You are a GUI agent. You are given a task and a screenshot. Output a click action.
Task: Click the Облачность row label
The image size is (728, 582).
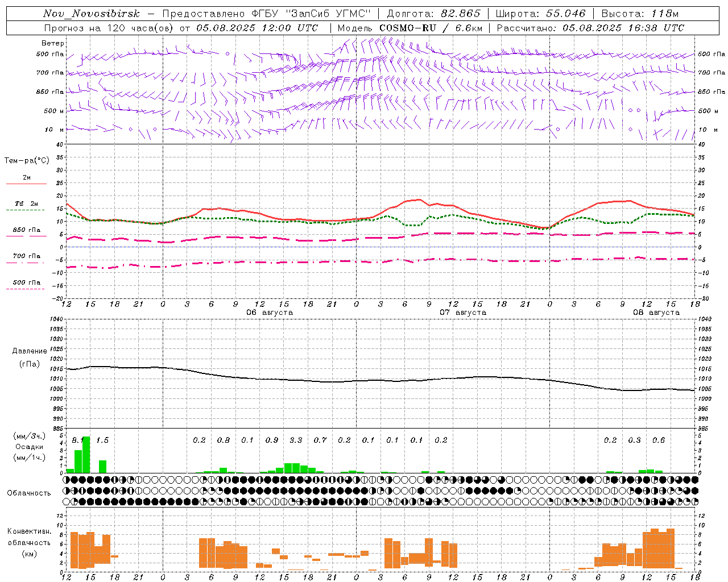click(x=29, y=493)
